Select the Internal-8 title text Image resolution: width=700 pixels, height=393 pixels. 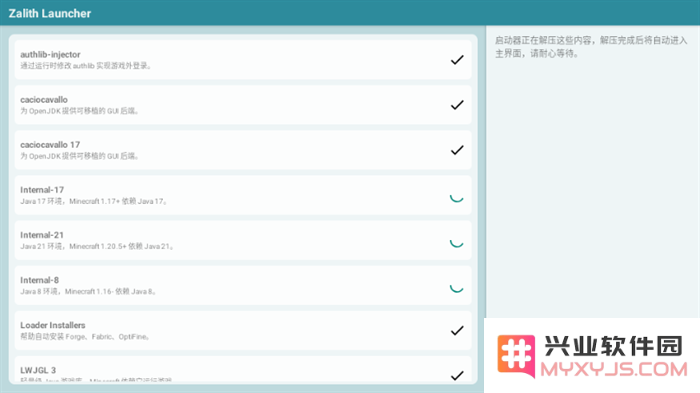[39, 280]
